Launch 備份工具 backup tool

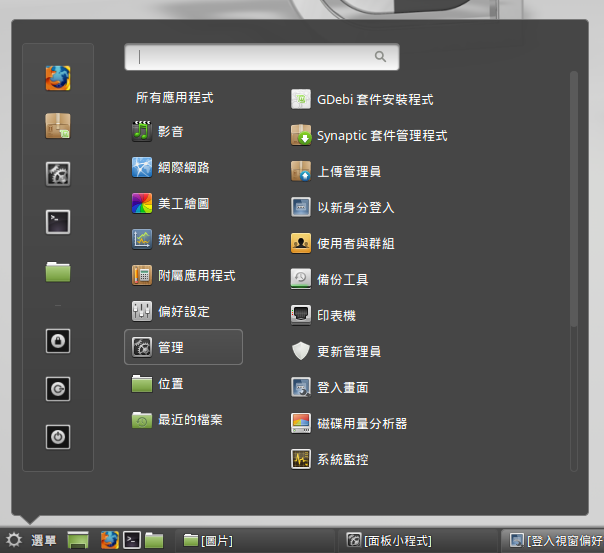point(329,279)
